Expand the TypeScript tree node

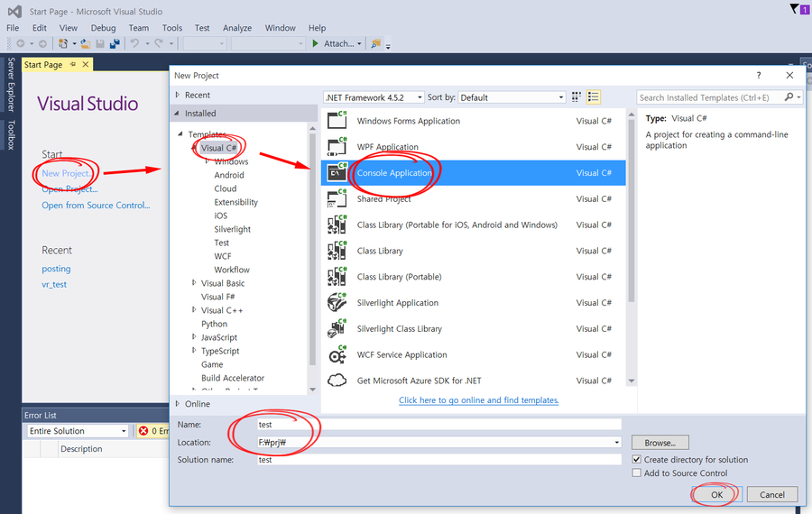(194, 351)
